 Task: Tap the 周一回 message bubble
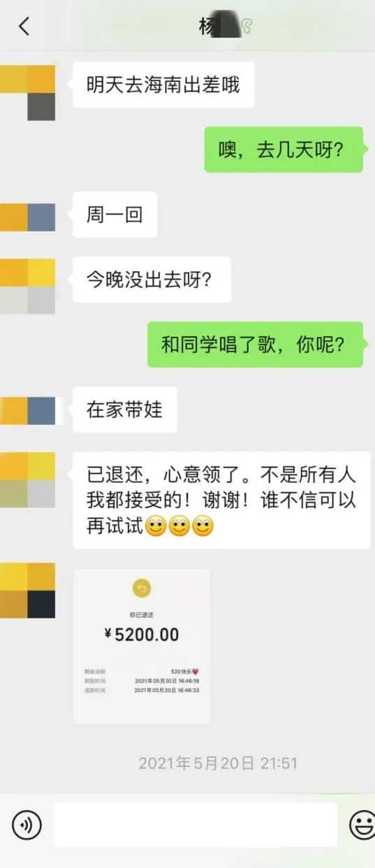click(x=115, y=215)
